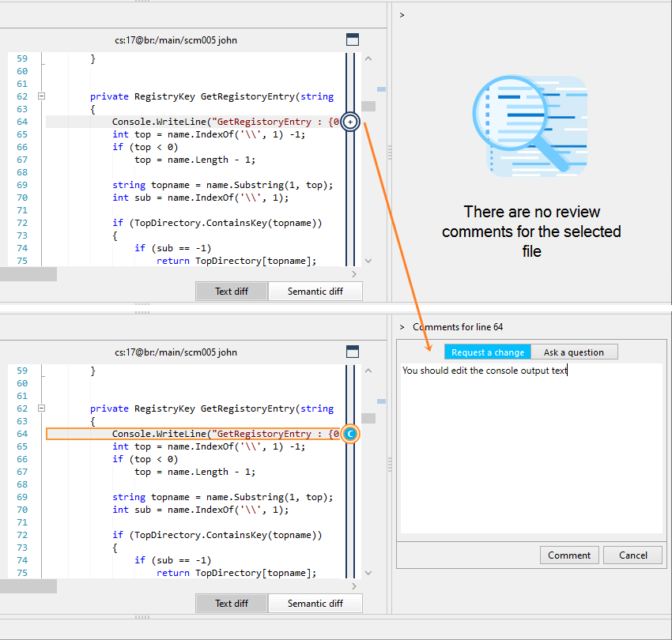Click scroll-up arrow of the upper diff scrollbar

pyautogui.click(x=368, y=58)
